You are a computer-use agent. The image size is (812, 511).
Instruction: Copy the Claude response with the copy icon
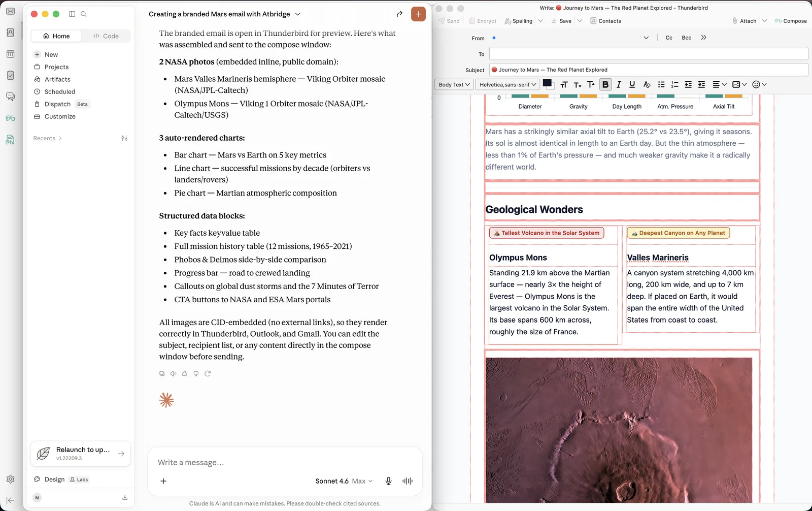pos(162,373)
